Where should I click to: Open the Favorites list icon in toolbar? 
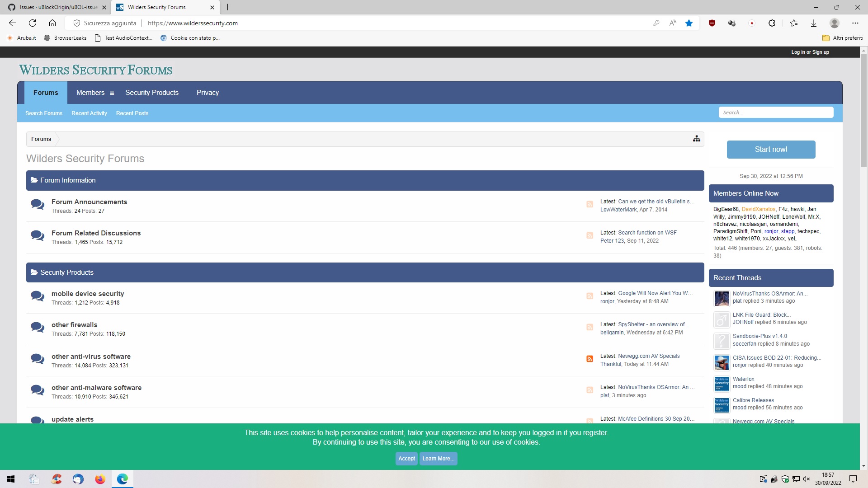click(794, 23)
